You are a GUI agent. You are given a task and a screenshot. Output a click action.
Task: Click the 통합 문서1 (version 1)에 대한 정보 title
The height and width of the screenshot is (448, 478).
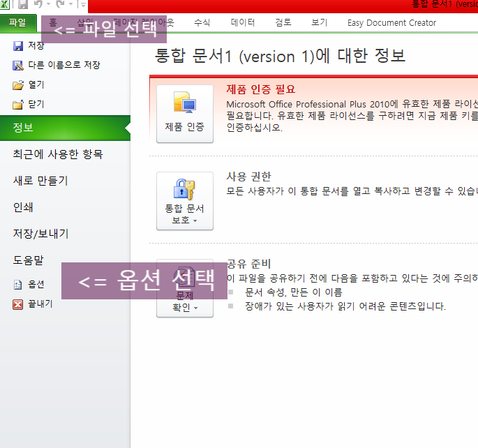pyautogui.click(x=280, y=56)
